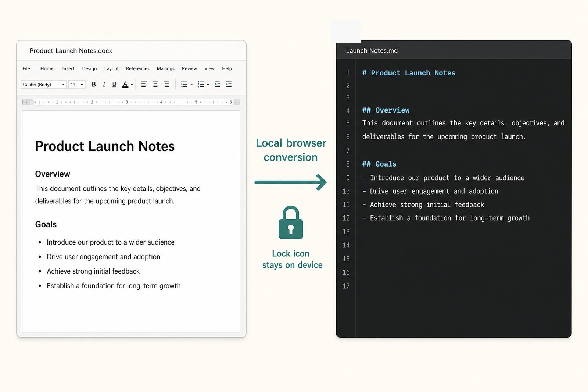This screenshot has width=588, height=392.
Task: Open the font size 11 dropdown
Action: [77, 85]
